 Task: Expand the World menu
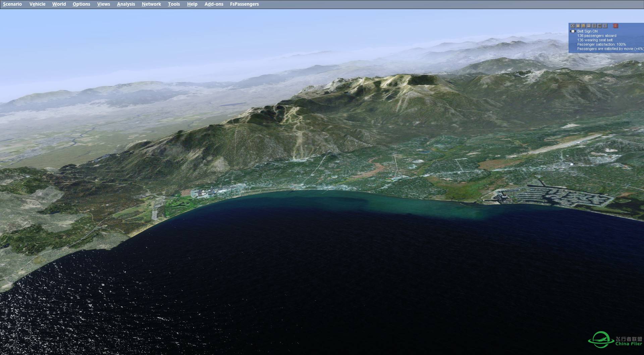pos(59,4)
